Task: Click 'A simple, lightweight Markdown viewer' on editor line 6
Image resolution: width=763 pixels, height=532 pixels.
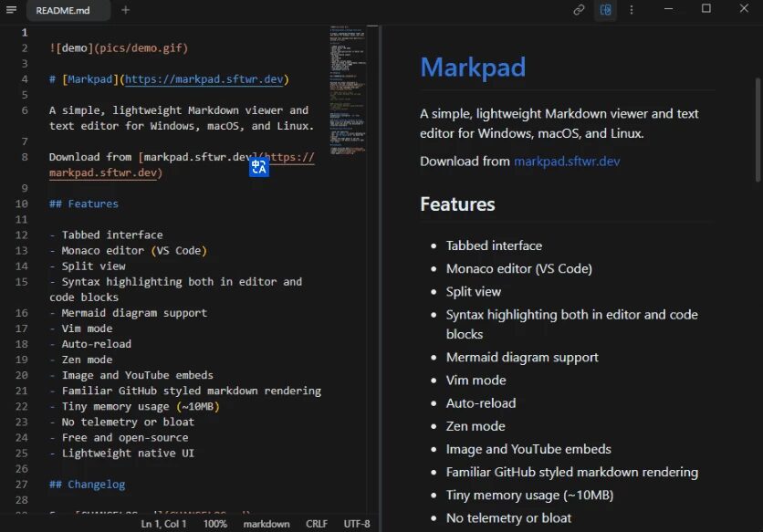Action: pos(166,110)
